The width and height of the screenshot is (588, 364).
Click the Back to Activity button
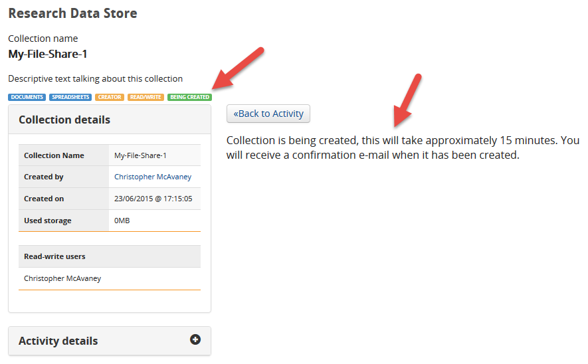click(268, 114)
